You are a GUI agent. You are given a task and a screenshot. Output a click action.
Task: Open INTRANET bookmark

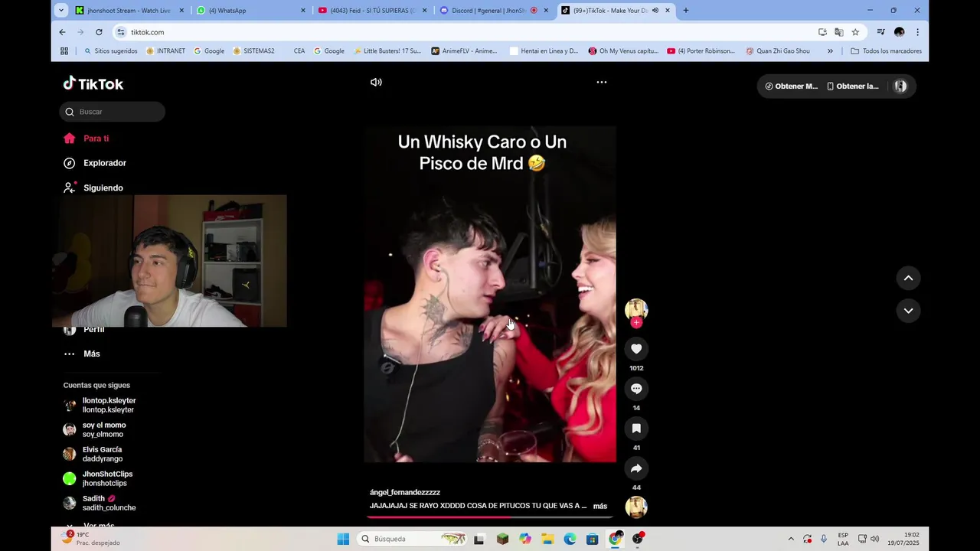point(165,51)
